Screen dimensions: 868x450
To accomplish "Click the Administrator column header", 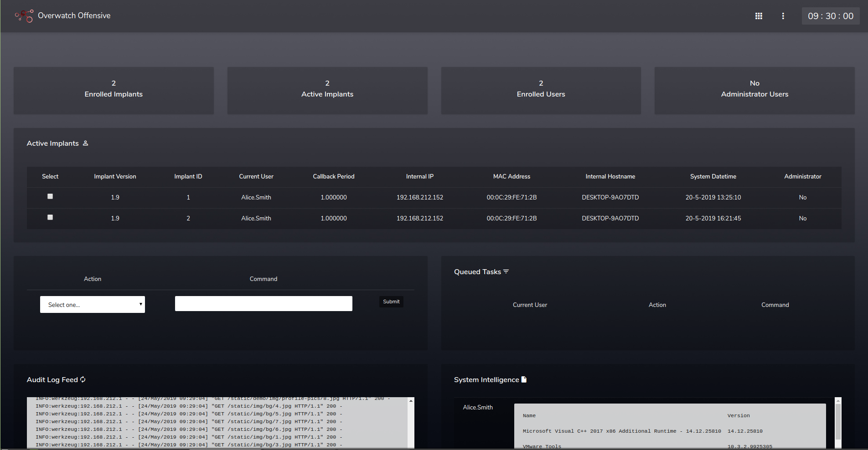I will (x=803, y=176).
